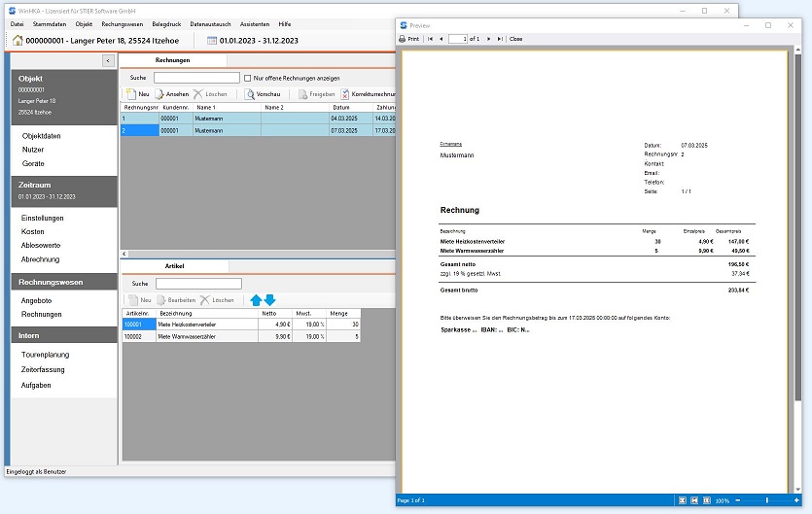Collapse the left sidebar panel
Screen dimensions: 812x514
click(108, 60)
